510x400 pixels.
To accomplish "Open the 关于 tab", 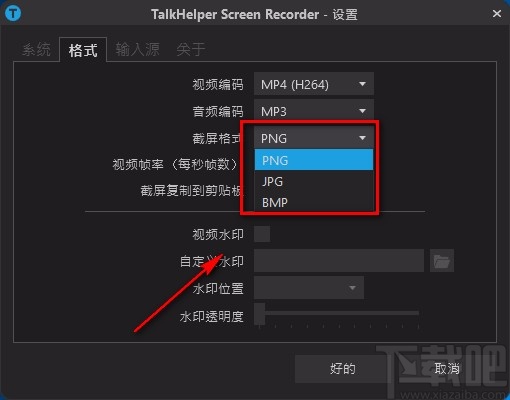I will tap(191, 50).
